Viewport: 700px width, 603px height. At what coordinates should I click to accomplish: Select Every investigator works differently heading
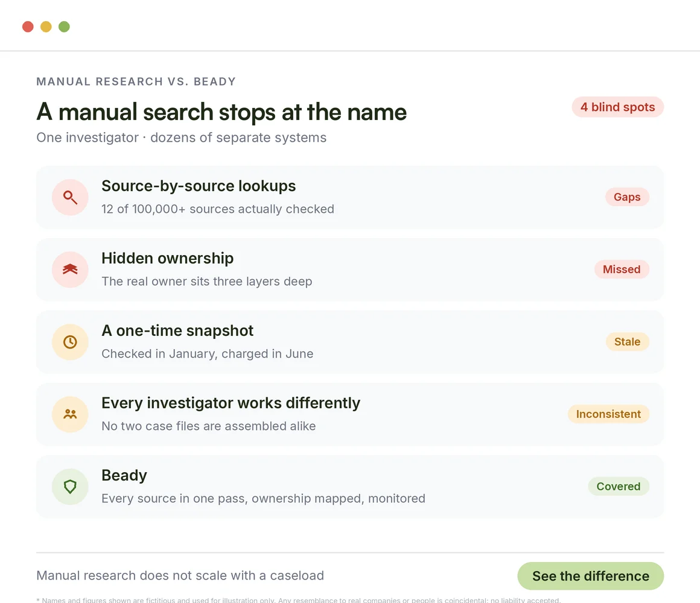pos(231,403)
